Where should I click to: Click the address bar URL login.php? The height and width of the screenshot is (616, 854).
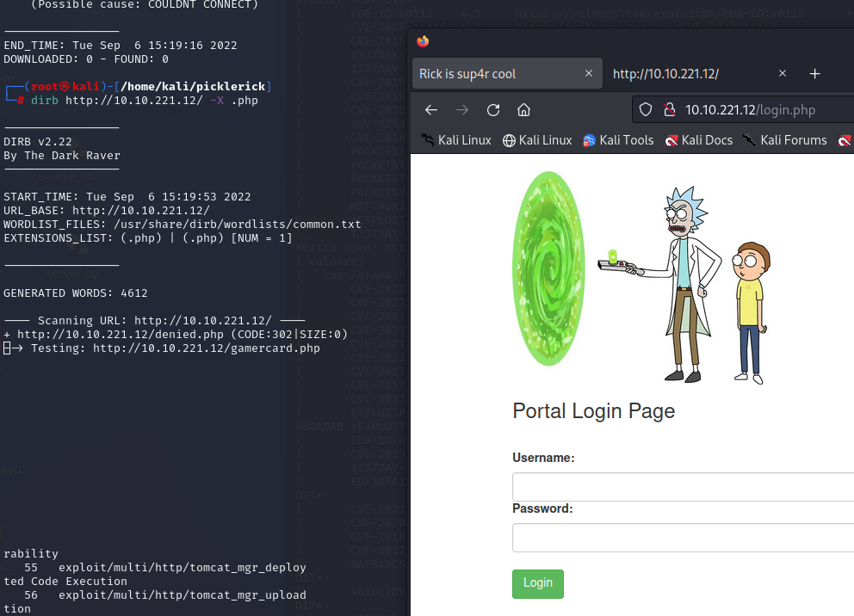pos(749,110)
